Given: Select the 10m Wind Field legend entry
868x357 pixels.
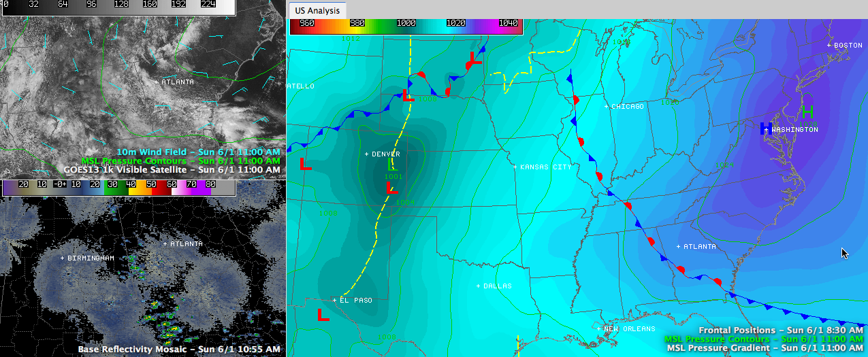Looking at the screenshot, I should point(198,152).
